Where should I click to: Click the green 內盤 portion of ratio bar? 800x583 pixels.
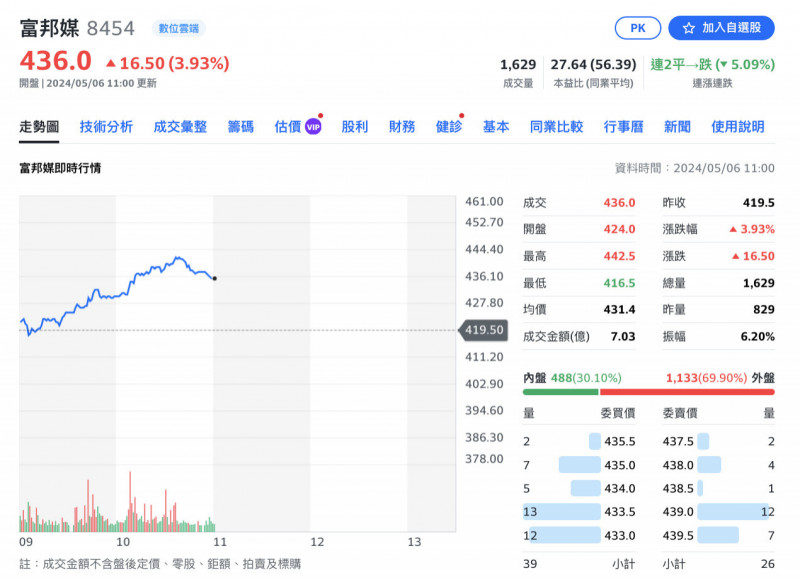point(560,392)
